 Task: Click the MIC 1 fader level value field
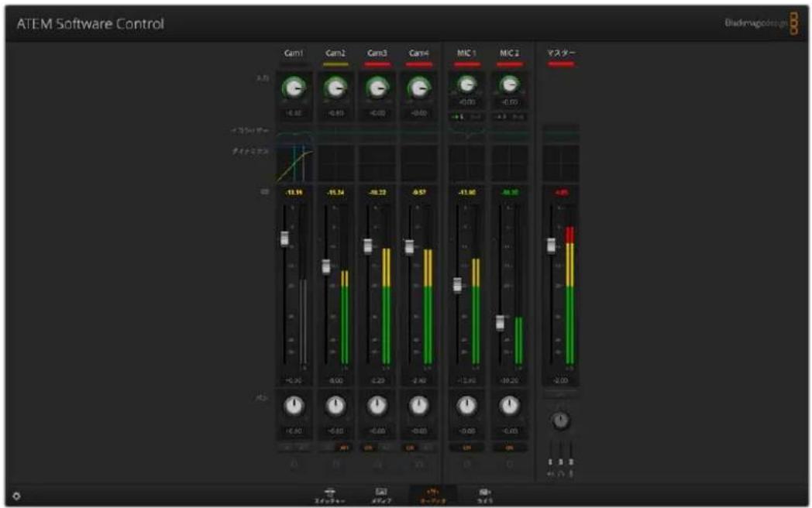(466, 380)
